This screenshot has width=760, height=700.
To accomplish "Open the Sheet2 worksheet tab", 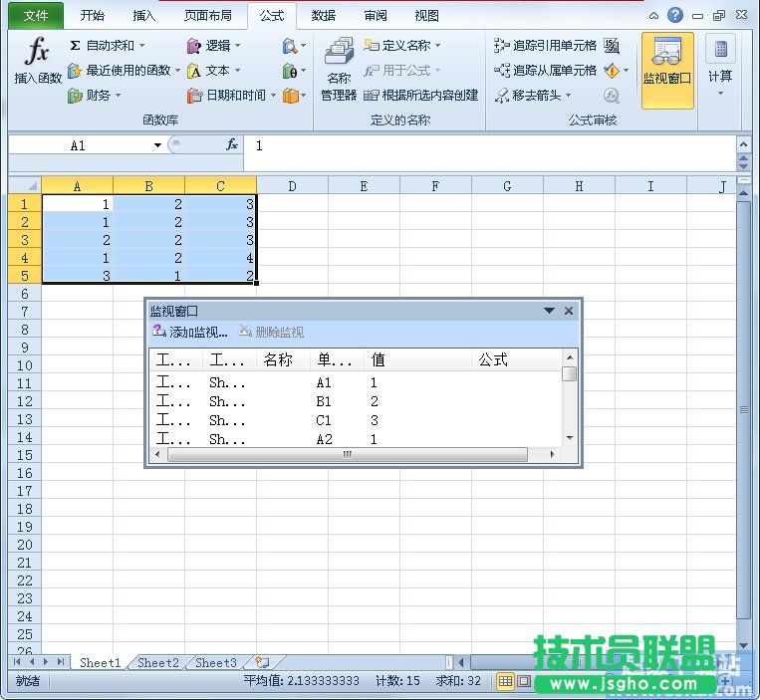I will (158, 662).
